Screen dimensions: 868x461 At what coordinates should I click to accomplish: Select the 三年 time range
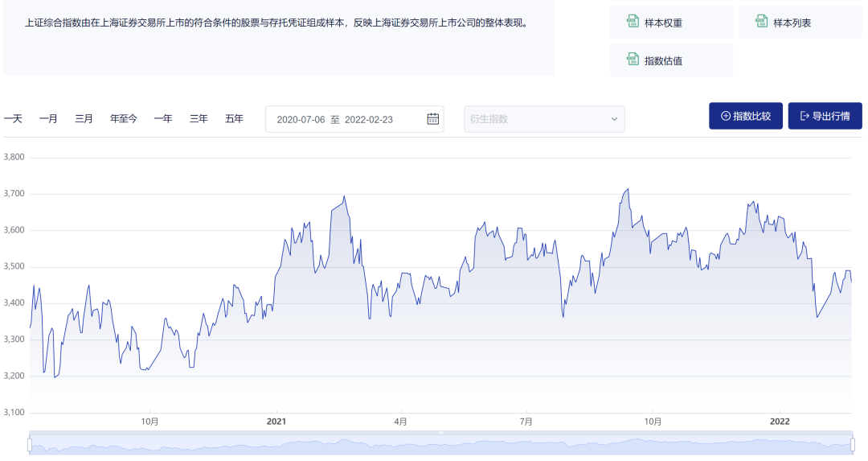click(x=199, y=118)
